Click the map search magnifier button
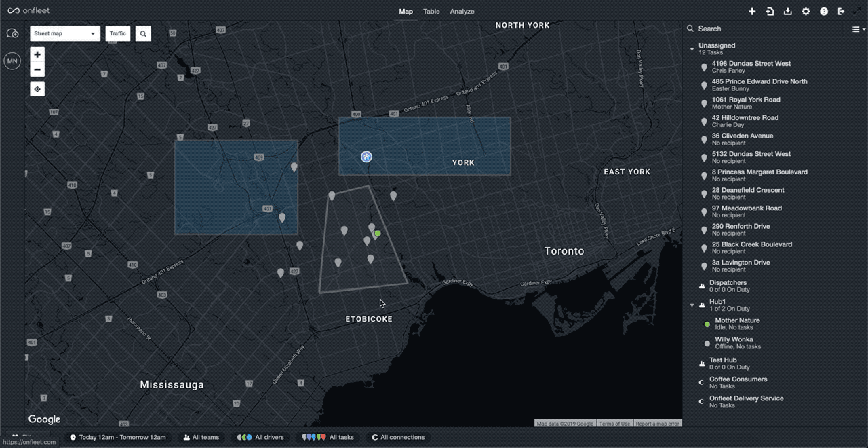 (143, 33)
